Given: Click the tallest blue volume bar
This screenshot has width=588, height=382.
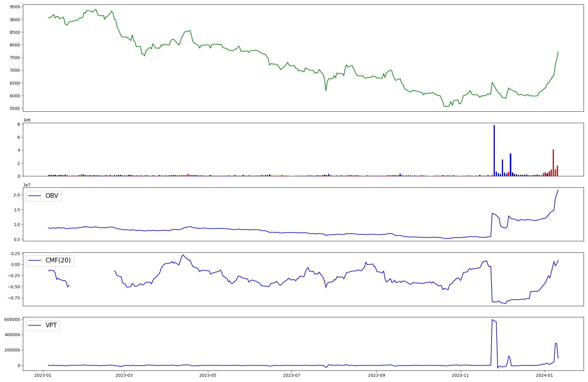Looking at the screenshot, I should tap(494, 150).
